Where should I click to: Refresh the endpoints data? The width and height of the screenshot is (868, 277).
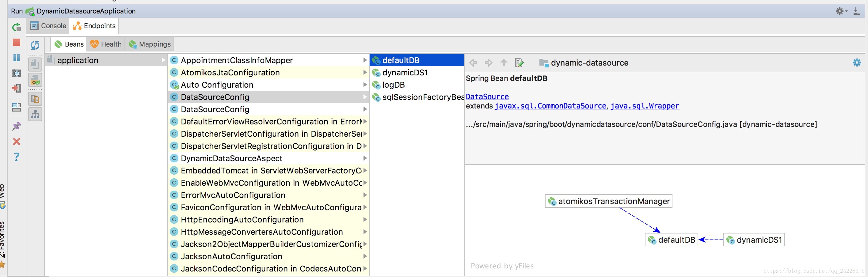(35, 45)
